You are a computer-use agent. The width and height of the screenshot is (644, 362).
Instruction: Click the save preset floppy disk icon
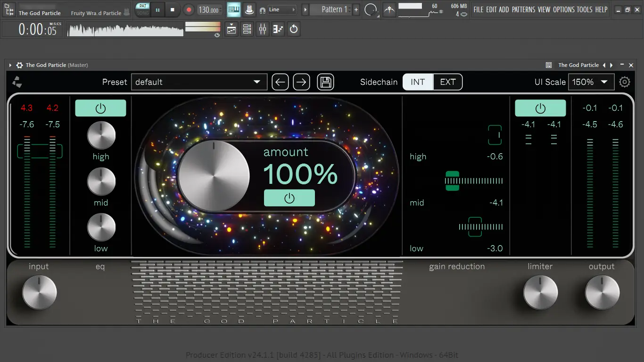pyautogui.click(x=325, y=82)
